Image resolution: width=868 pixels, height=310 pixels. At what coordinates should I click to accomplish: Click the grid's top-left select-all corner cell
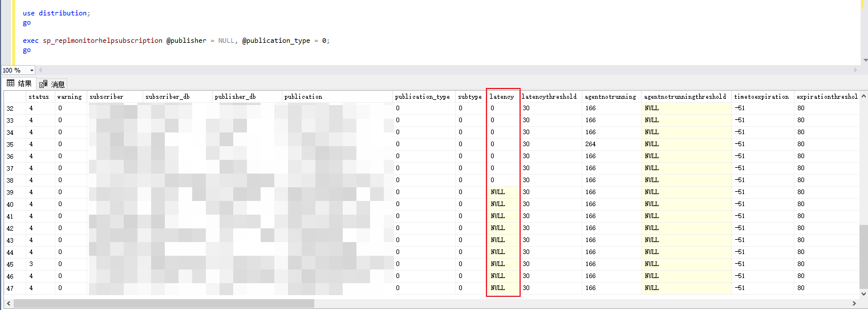pyautogui.click(x=15, y=96)
